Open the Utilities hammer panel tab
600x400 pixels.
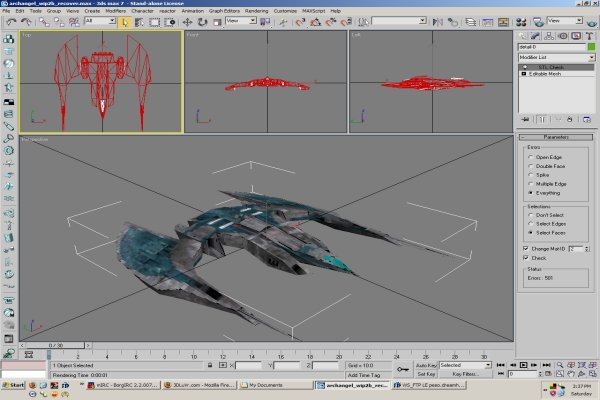(589, 36)
